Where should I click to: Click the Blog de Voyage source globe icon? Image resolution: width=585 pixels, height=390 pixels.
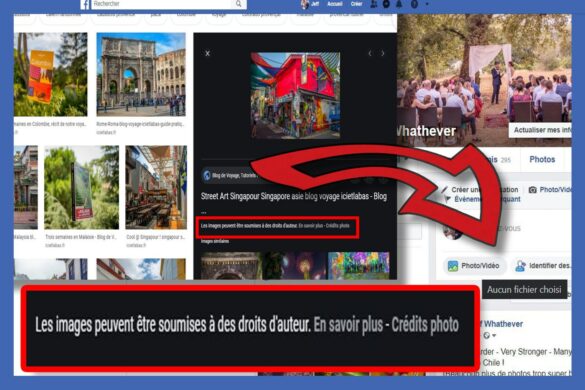(x=207, y=175)
